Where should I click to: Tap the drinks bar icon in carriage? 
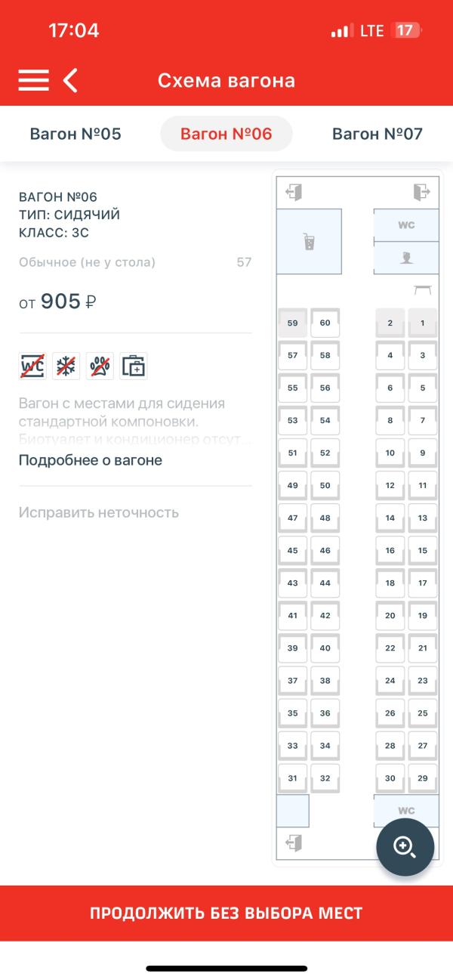[309, 242]
